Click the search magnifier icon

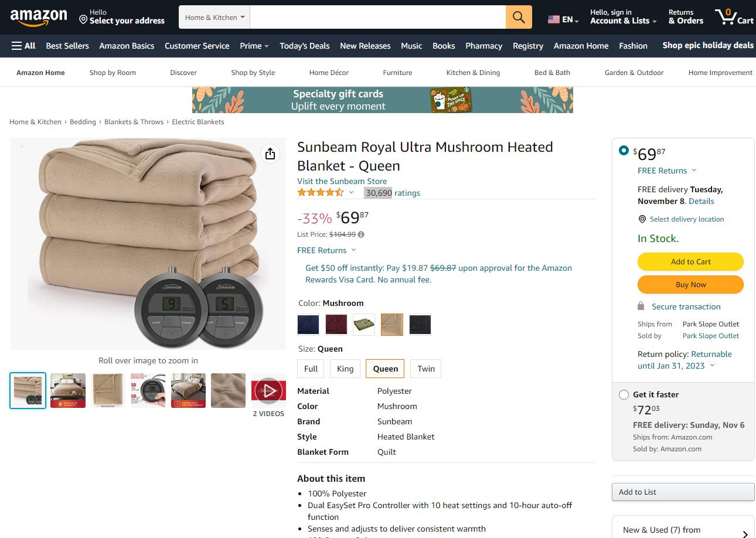(x=518, y=17)
